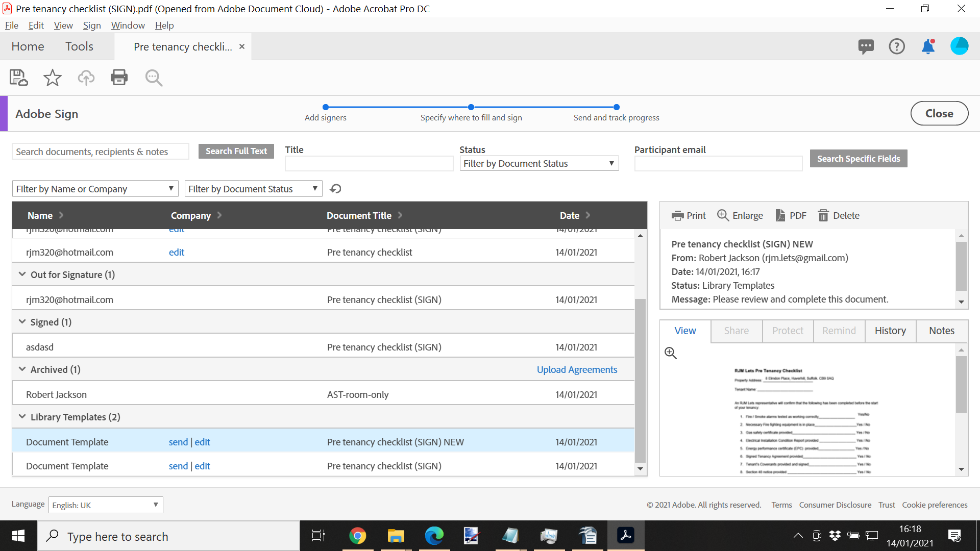This screenshot has width=980, height=551.
Task: Switch to the Tools tab
Action: click(79, 46)
